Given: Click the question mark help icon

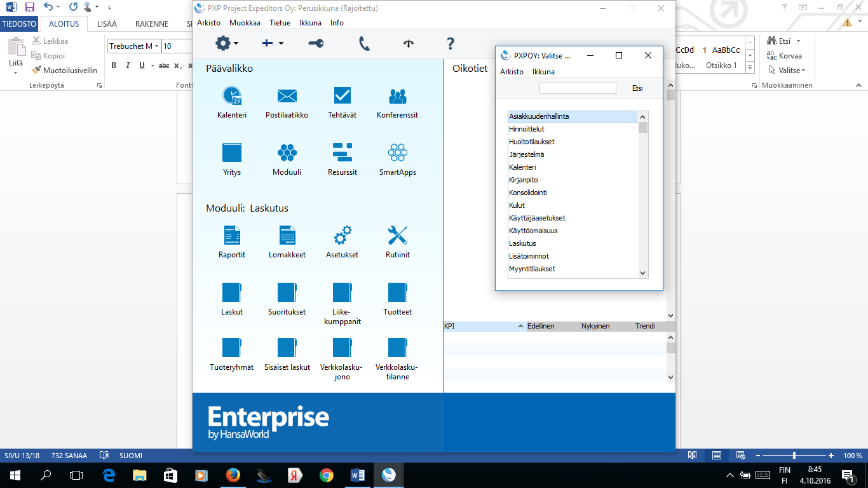Looking at the screenshot, I should point(451,43).
